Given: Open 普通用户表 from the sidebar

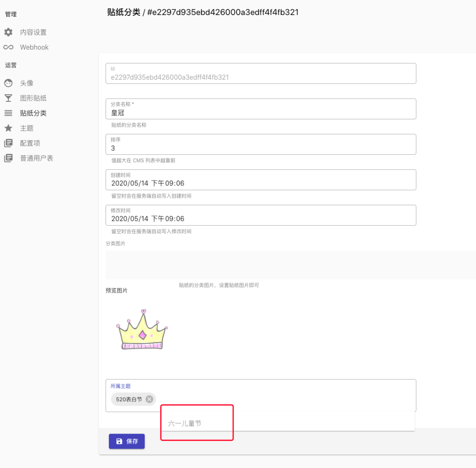Looking at the screenshot, I should tap(37, 158).
